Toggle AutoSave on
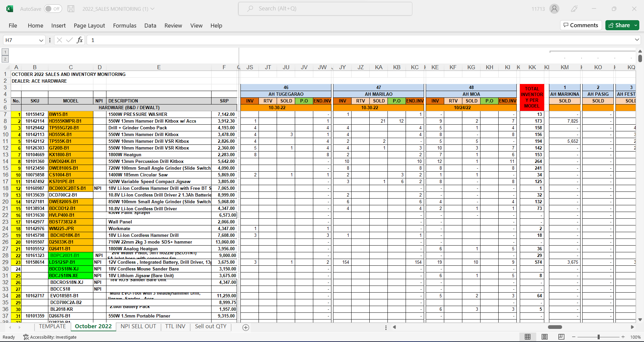 coord(53,9)
